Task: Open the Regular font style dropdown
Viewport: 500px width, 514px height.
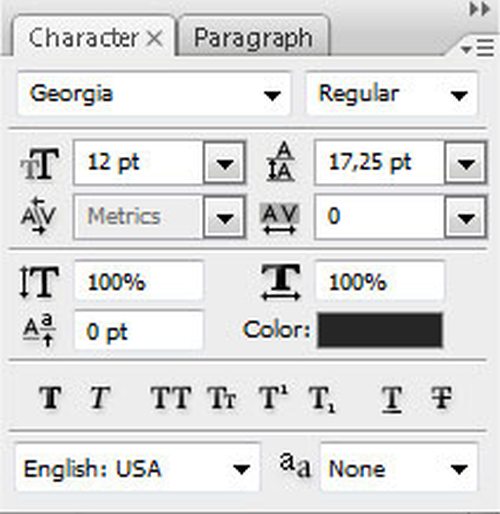Action: 392,94
